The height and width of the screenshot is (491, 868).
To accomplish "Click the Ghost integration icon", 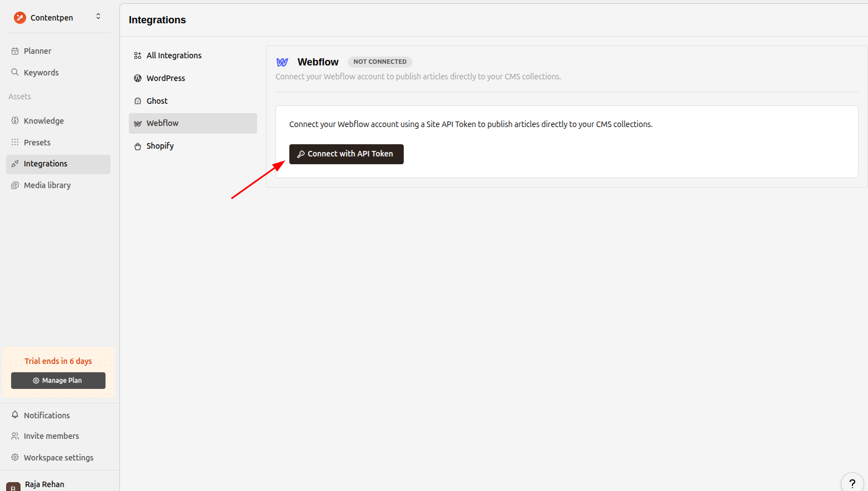I will (138, 101).
